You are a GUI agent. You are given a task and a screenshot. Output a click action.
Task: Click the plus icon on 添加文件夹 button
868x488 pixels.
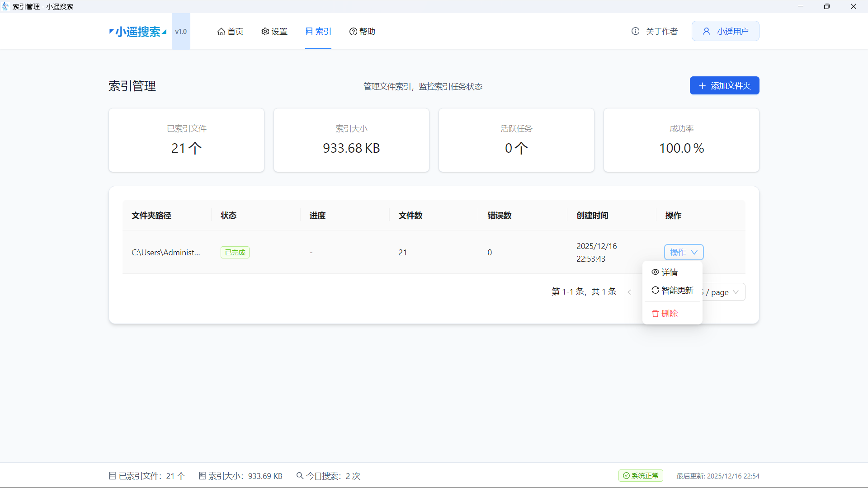[702, 86]
